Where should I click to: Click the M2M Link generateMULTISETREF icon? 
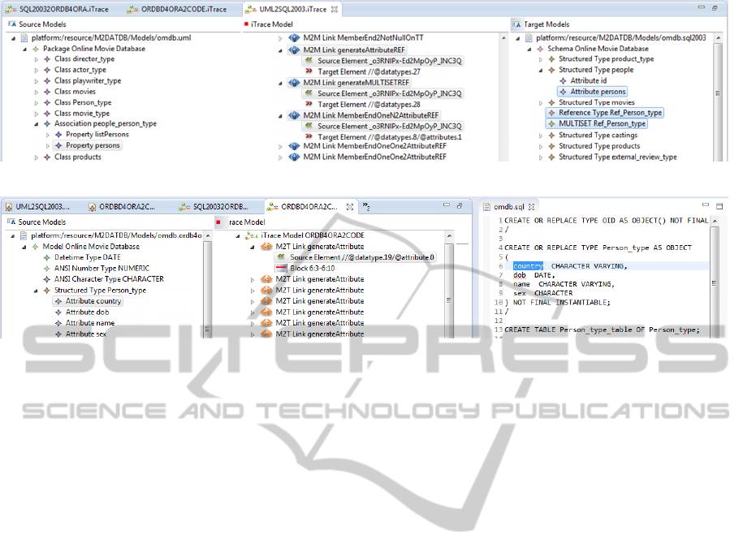click(294, 83)
